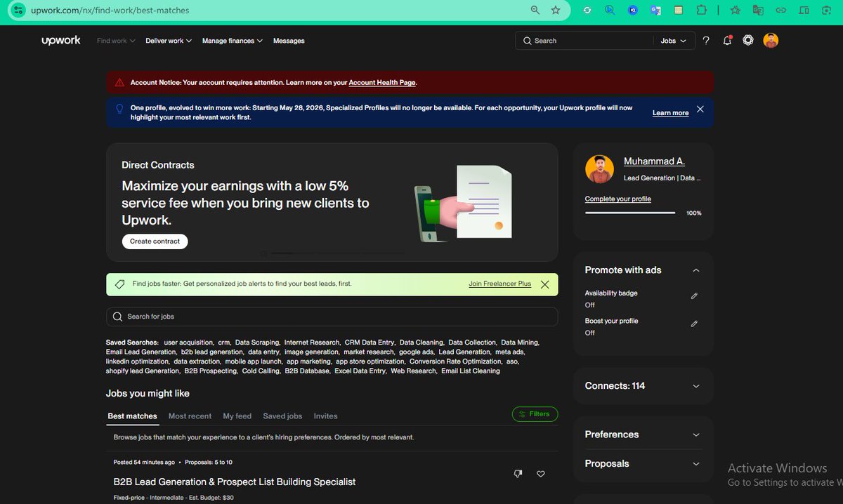Viewport: 843px width, 504px height.
Task: Click the Direct Contracts carousel indicator bar
Action: pos(337,253)
